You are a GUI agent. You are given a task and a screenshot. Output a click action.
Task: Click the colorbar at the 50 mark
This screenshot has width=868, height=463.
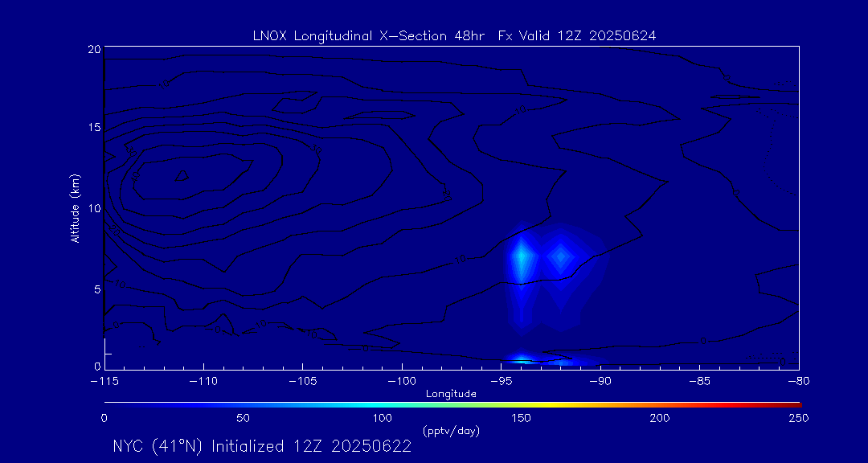tap(243, 405)
